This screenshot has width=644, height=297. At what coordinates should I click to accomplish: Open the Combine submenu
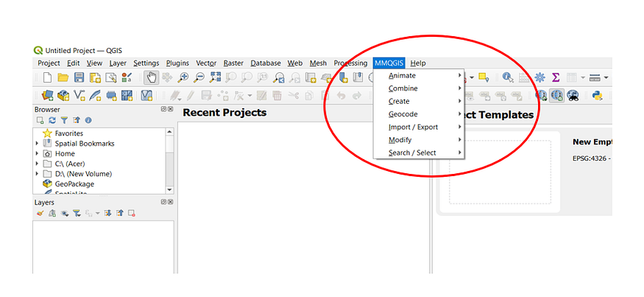419,88
